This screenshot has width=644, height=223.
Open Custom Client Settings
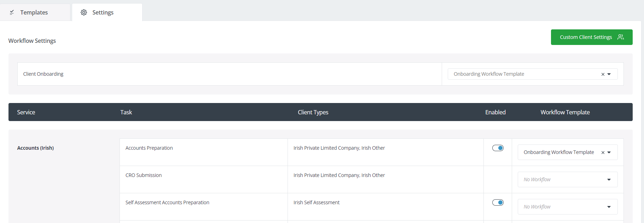coord(586,37)
